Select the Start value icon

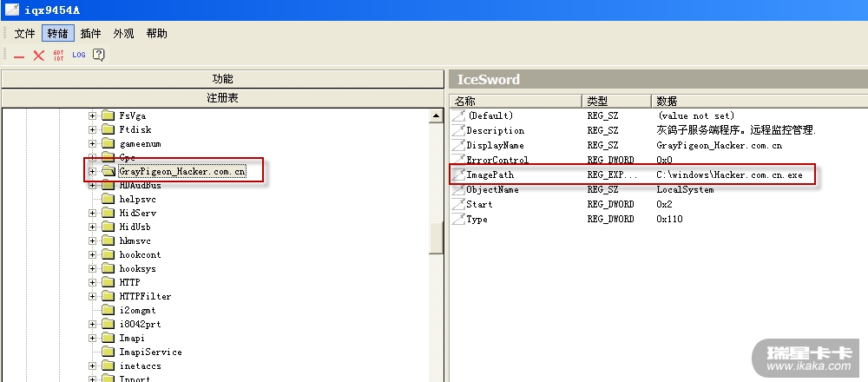[x=458, y=204]
